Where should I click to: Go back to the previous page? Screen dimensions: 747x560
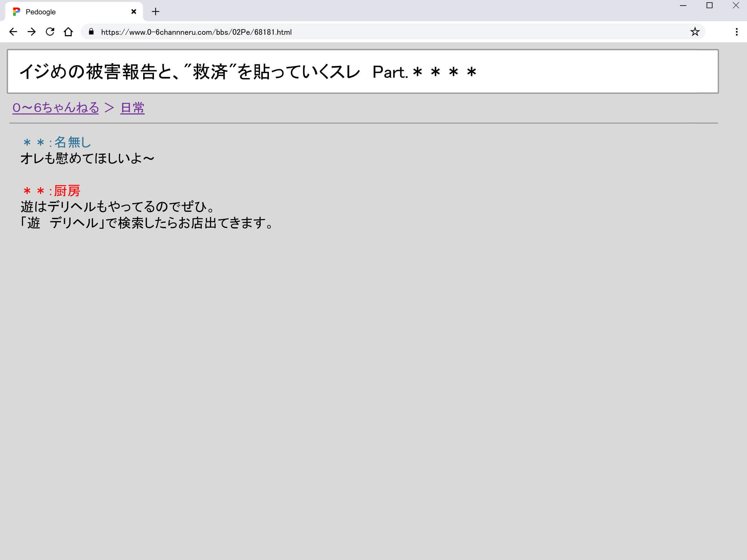coord(13,32)
